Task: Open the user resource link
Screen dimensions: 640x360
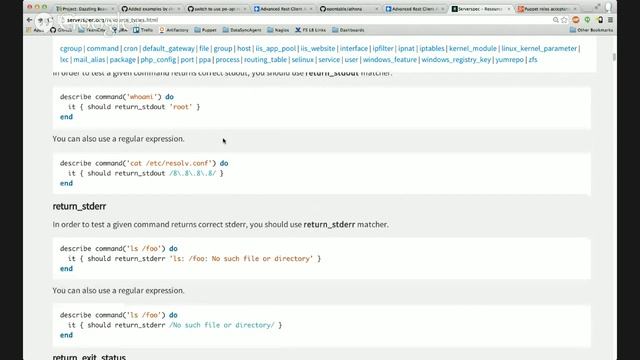Action: (351, 59)
